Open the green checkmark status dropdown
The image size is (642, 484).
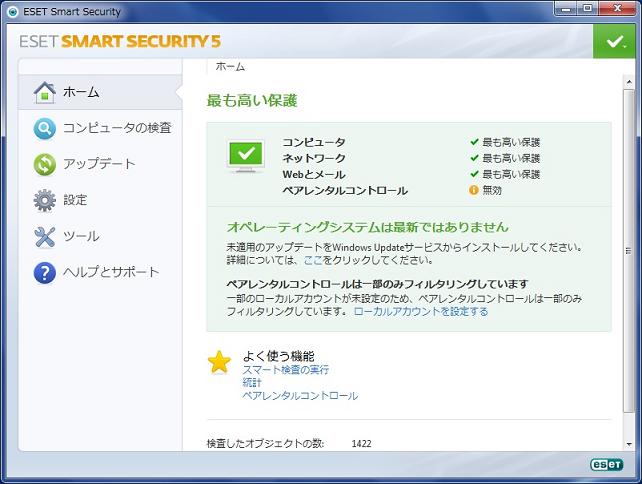[614, 41]
